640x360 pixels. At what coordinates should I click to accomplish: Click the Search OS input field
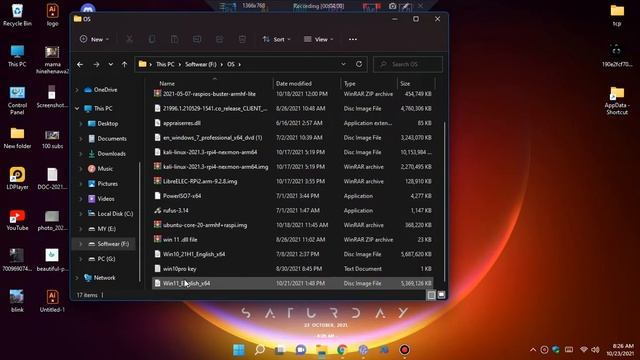pyautogui.click(x=408, y=64)
